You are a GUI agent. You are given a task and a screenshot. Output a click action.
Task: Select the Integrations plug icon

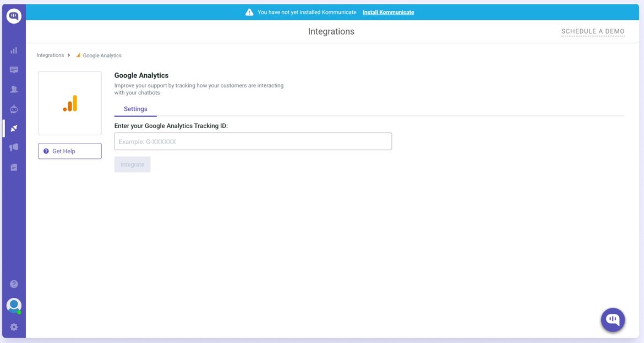click(14, 129)
